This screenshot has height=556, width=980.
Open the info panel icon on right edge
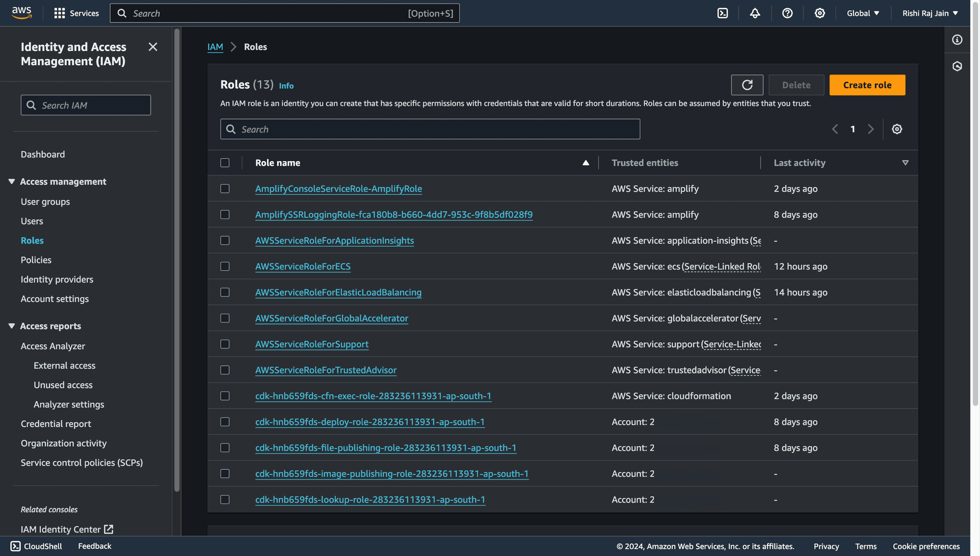[x=957, y=40]
